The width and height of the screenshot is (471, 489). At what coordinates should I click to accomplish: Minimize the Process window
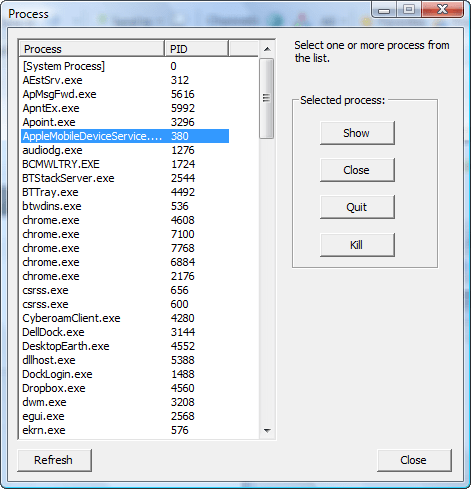[384, 9]
